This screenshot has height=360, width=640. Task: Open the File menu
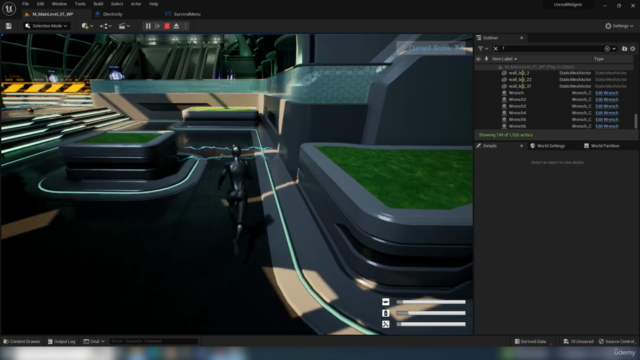tap(25, 4)
